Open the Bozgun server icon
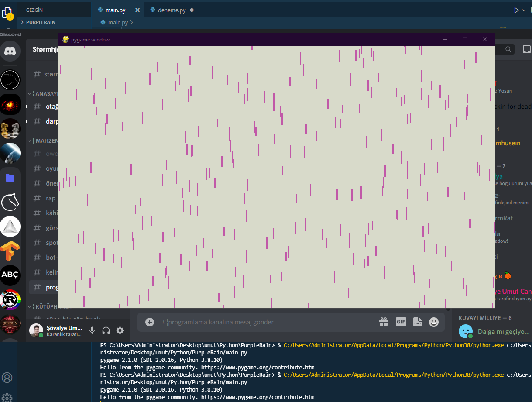The image size is (532, 402). pos(10,324)
